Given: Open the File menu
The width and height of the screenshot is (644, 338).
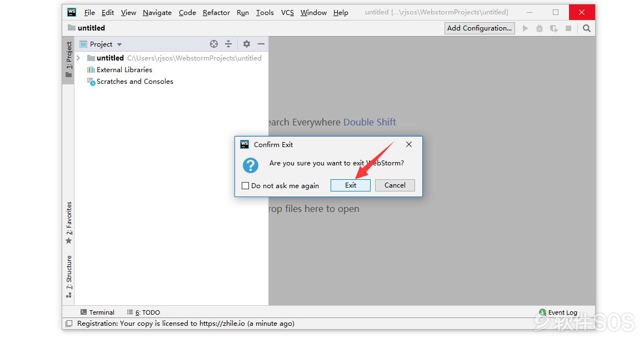Looking at the screenshot, I should pyautogui.click(x=89, y=13).
